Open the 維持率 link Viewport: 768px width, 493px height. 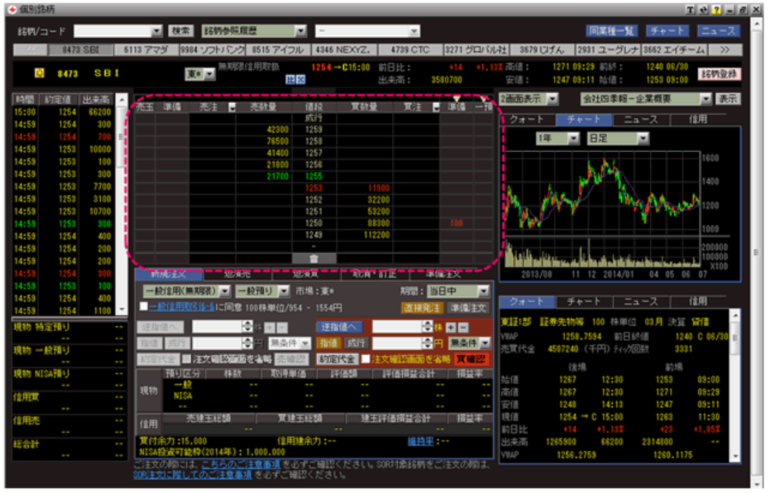coord(420,441)
